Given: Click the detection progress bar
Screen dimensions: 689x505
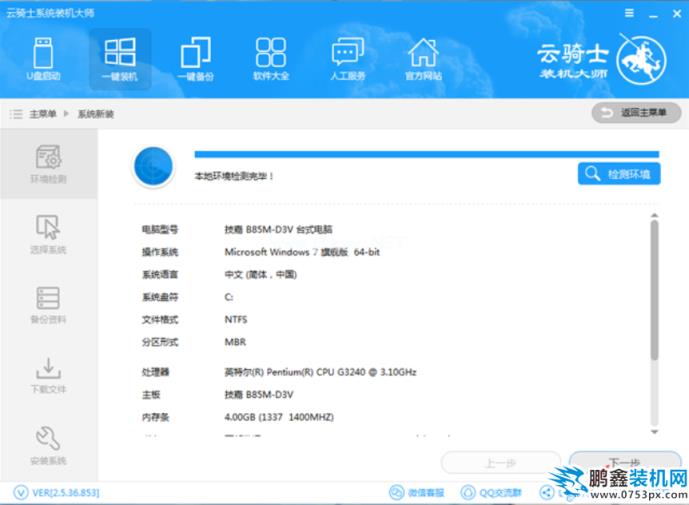Looking at the screenshot, I should [427, 154].
